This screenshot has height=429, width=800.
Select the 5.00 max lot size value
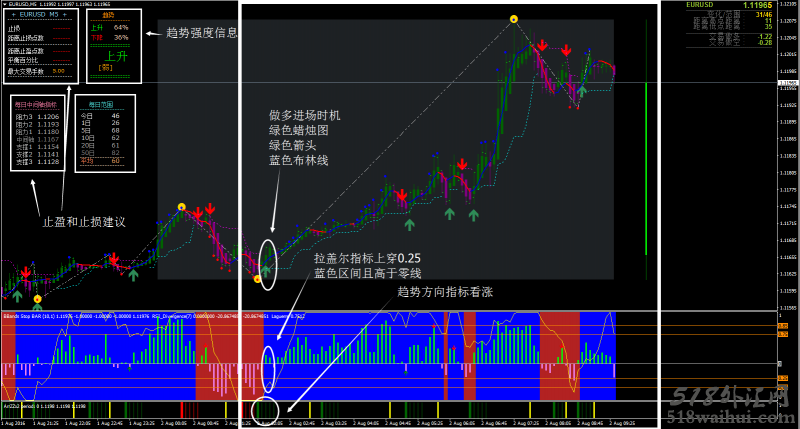[59, 71]
